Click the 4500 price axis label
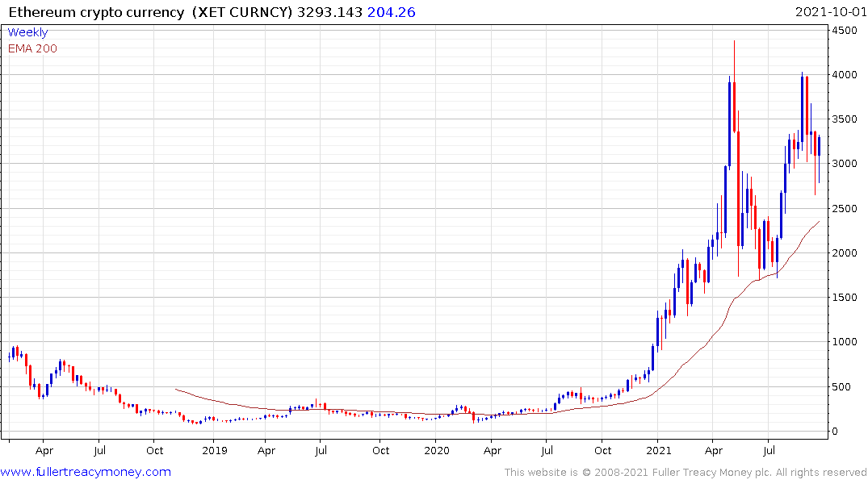Image resolution: width=868 pixels, height=484 pixels. [x=845, y=31]
